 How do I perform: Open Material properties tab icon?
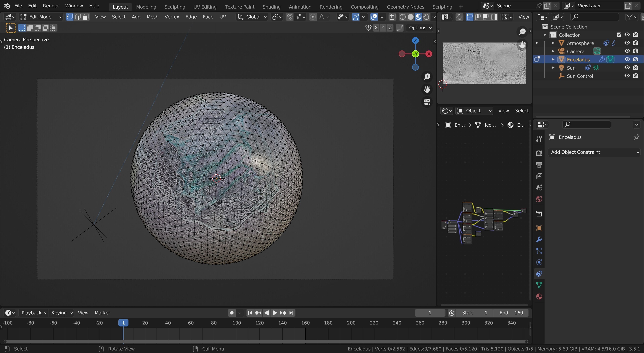click(x=539, y=296)
